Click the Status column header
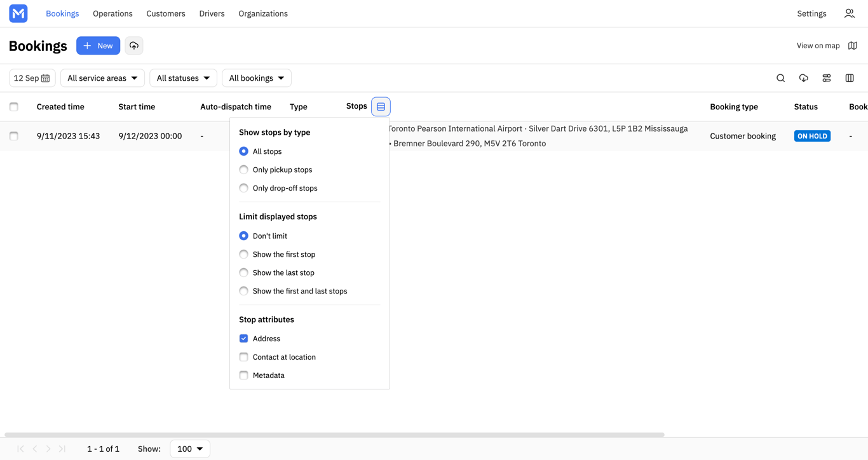Screen dimensions: 868x460 (x=806, y=107)
